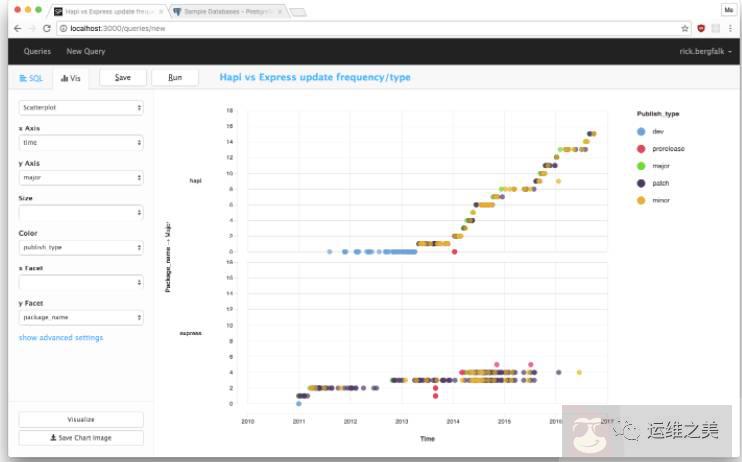Viewport: 742px width, 462px height.
Task: Click New Query in navbar
Action: tap(85, 51)
